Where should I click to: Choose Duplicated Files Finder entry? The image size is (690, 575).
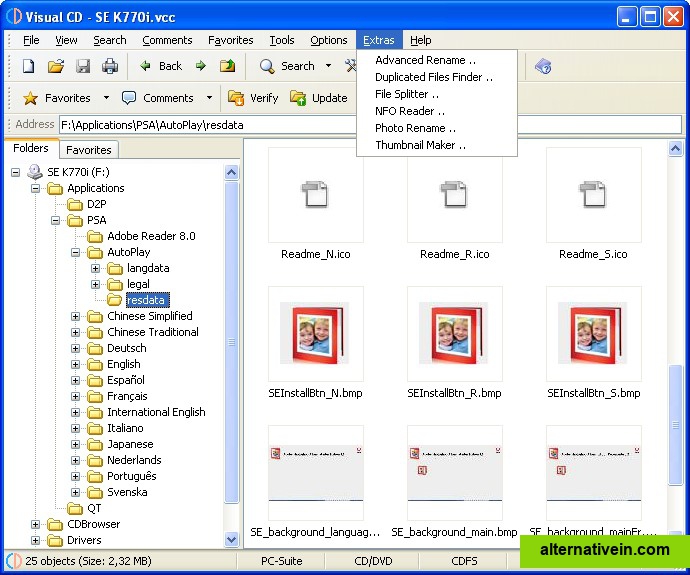click(437, 77)
